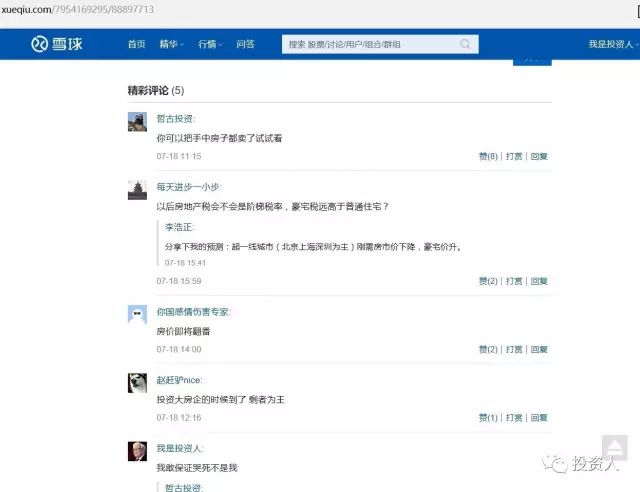Click 赵赶驴nice avatar picture
Viewport: 640px width, 492px height.
coord(138,383)
